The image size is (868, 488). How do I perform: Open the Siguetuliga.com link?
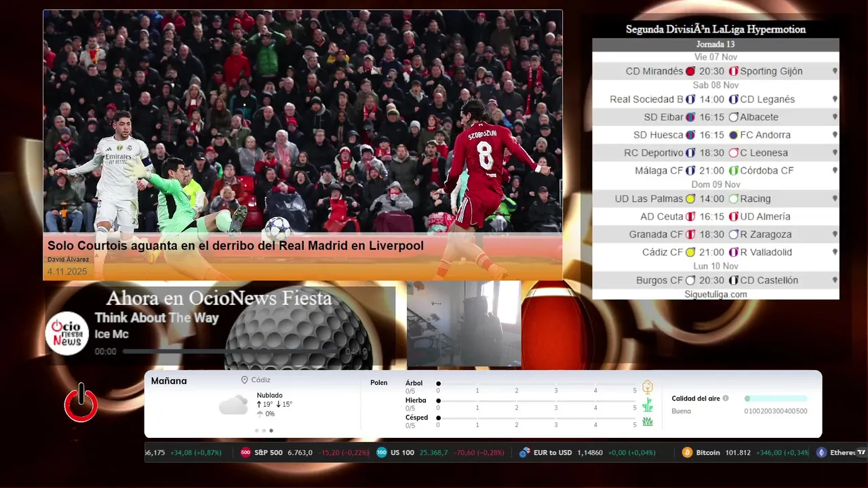coord(715,294)
